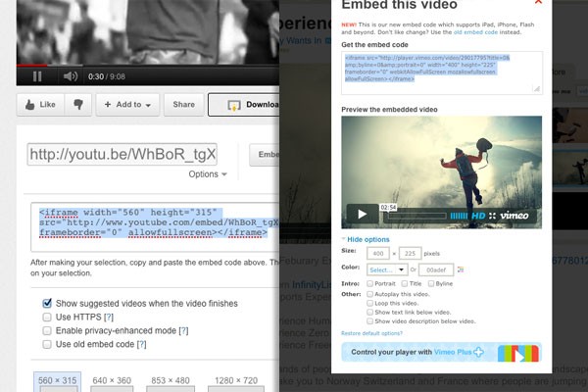The image size is (588, 392).
Task: Check the Byline intro checkbox
Action: point(431,283)
